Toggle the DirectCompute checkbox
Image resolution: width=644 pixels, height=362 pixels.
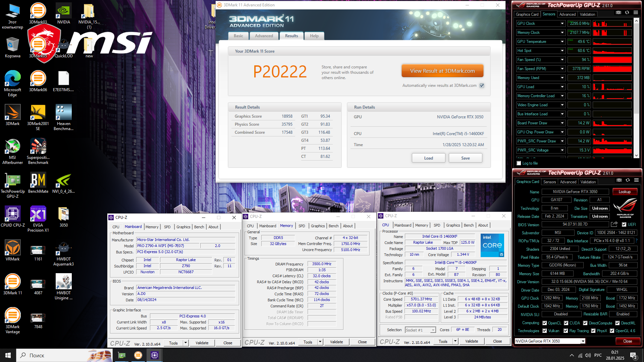point(585,323)
